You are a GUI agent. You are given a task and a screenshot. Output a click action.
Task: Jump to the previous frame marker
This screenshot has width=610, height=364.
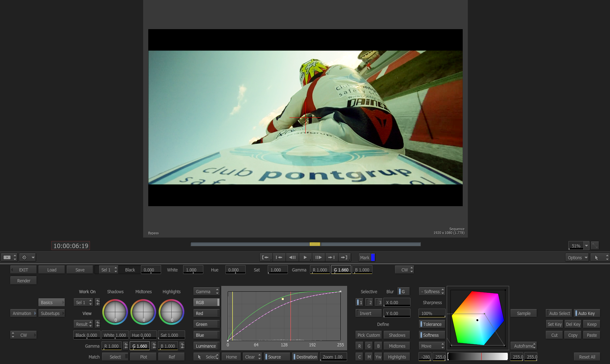tap(279, 257)
